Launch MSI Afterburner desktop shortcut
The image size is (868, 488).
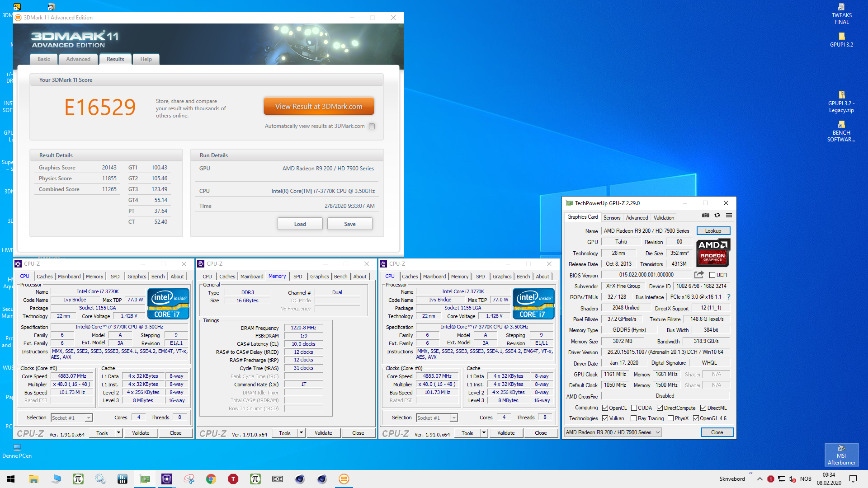[x=841, y=454]
